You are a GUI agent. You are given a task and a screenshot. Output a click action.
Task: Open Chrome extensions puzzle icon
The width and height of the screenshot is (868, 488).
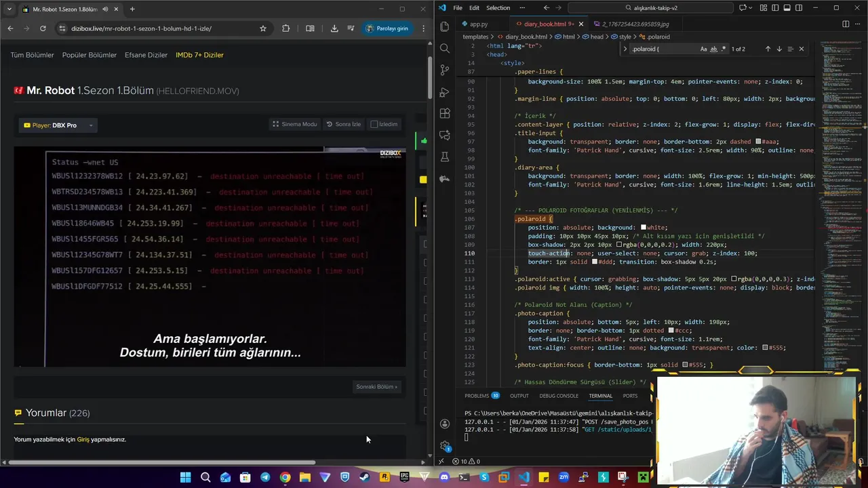tap(285, 28)
